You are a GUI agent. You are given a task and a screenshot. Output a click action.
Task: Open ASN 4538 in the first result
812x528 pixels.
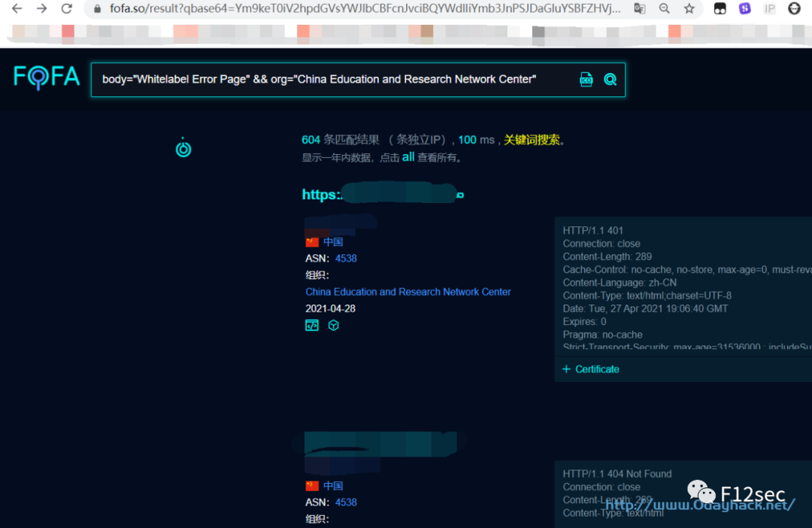346,259
